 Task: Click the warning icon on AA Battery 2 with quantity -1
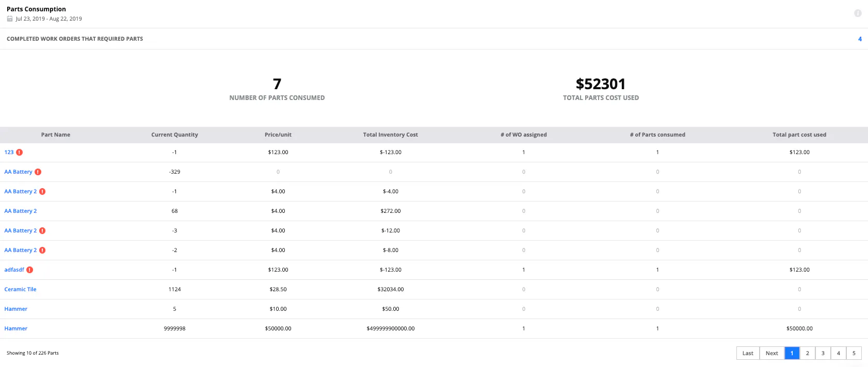point(42,191)
